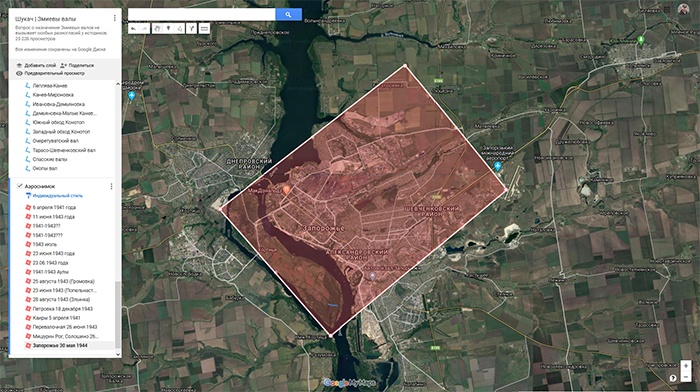Open Индивидуальный стиль link
The width and height of the screenshot is (700, 392).
(58, 196)
